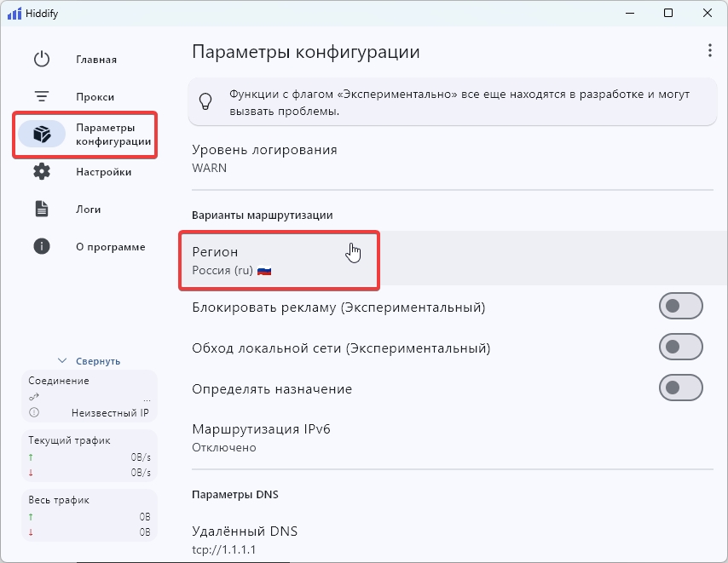Click the Hiddify logo in title bar
The width and height of the screenshot is (728, 563).
[x=14, y=14]
